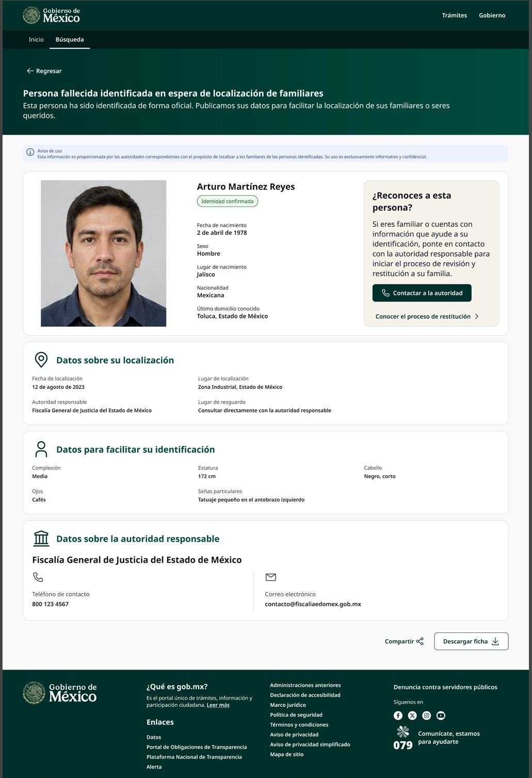Click the 079 helpline flower icon
Viewport: 532px width, 778px height.
[x=403, y=732]
